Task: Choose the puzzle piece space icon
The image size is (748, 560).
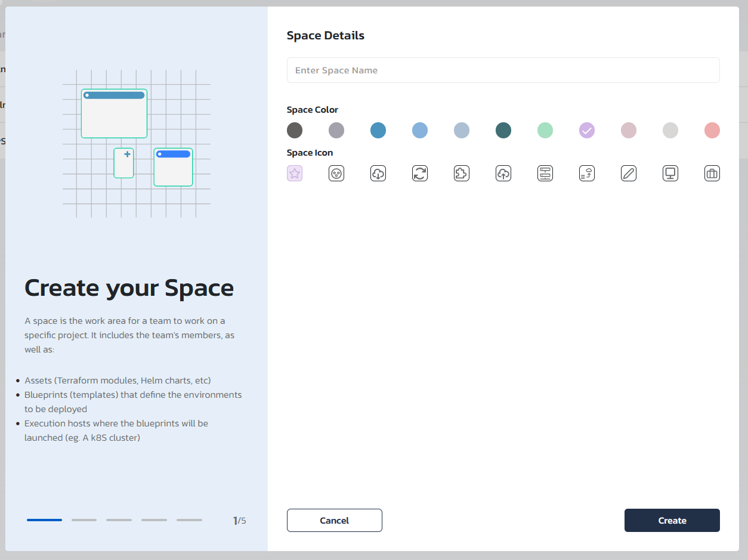Action: [x=461, y=173]
